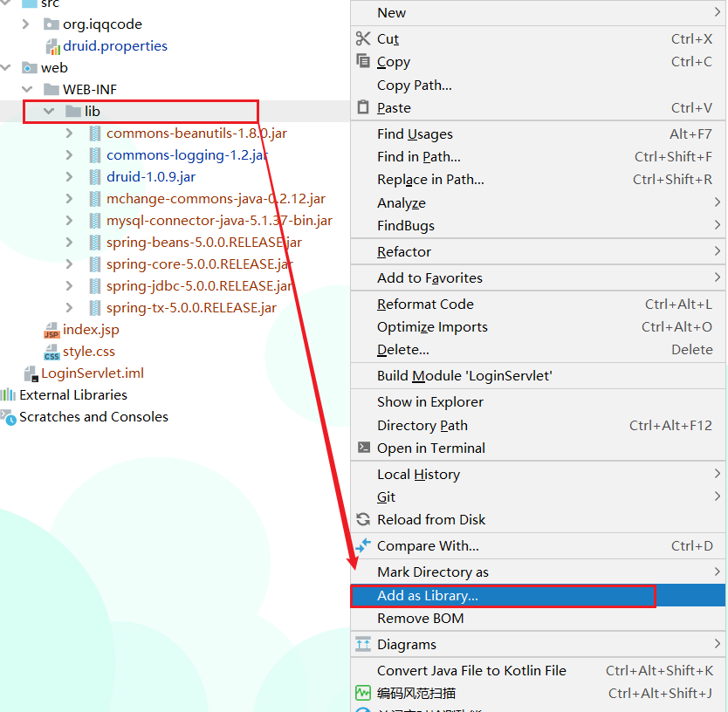Collapse the WEB-INF folder
This screenshot has width=728, height=712.
point(27,89)
